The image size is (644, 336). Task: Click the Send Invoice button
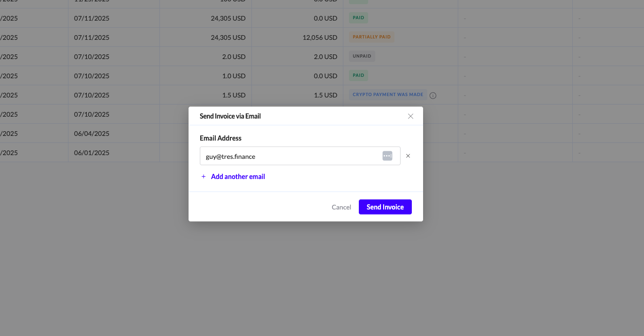pyautogui.click(x=385, y=207)
